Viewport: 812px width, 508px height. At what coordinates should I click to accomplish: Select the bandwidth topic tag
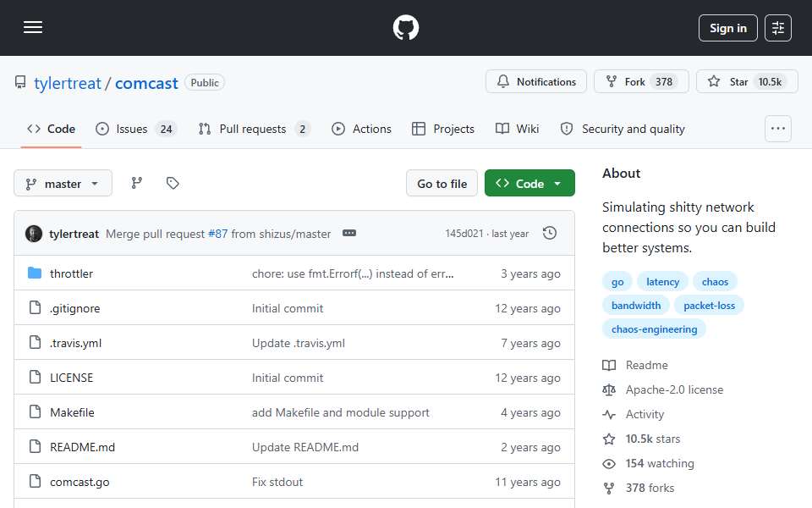pyautogui.click(x=636, y=306)
